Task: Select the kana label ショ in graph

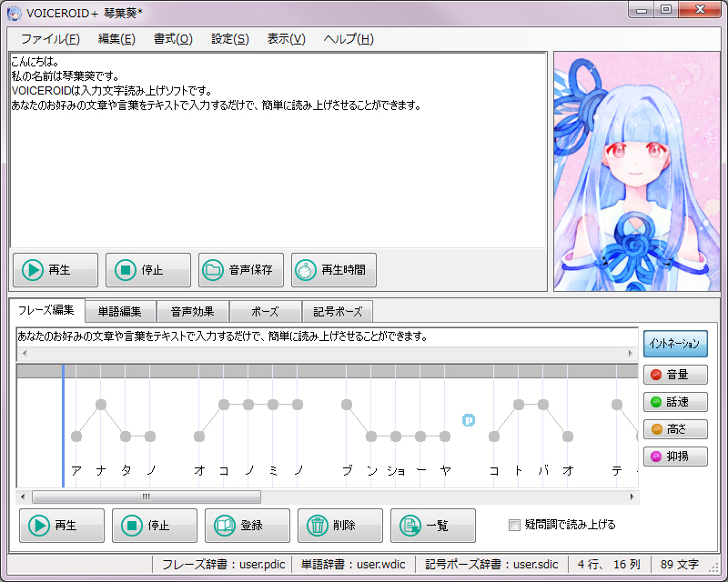Action: click(396, 471)
